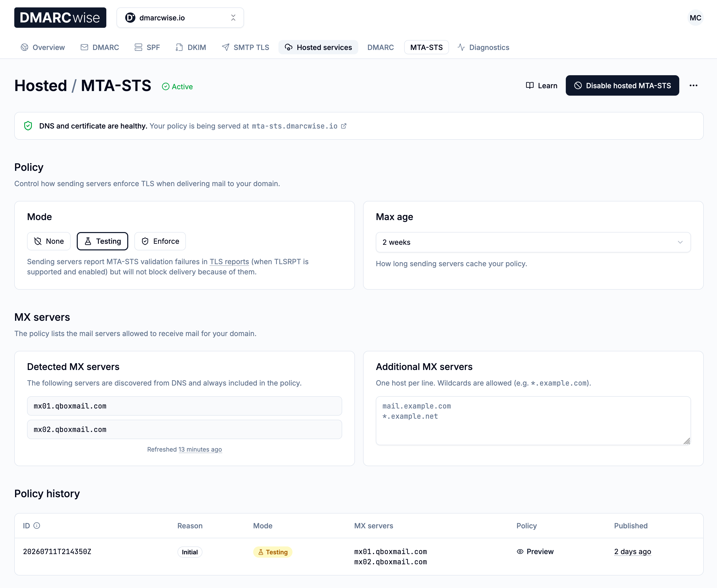Switch to the DKIM tab
The height and width of the screenshot is (588, 717).
(191, 47)
